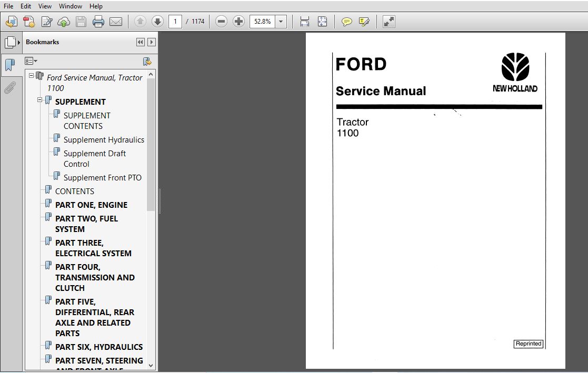Click the PART ONE, ENGINE bookmark icon
The width and height of the screenshot is (588, 373).
point(48,204)
